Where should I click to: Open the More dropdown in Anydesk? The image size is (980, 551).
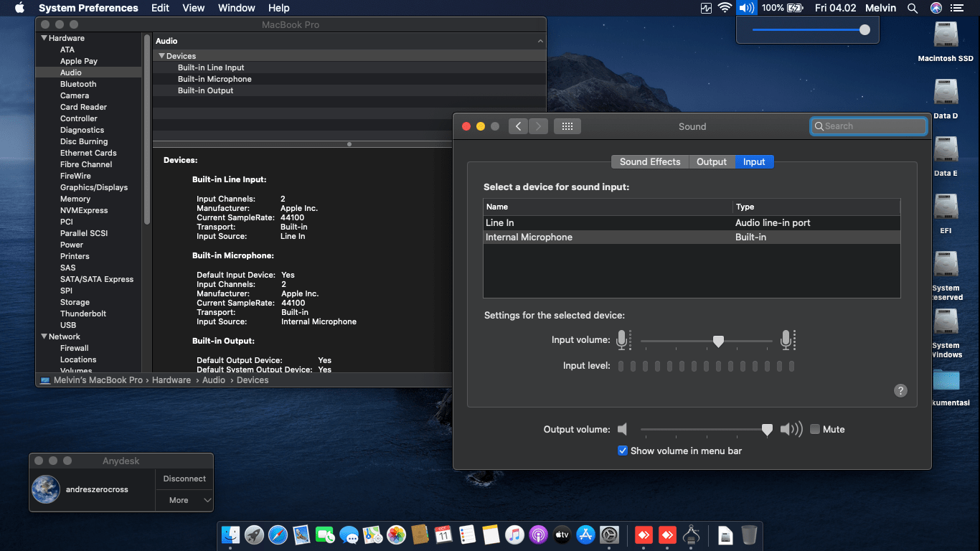pos(185,500)
